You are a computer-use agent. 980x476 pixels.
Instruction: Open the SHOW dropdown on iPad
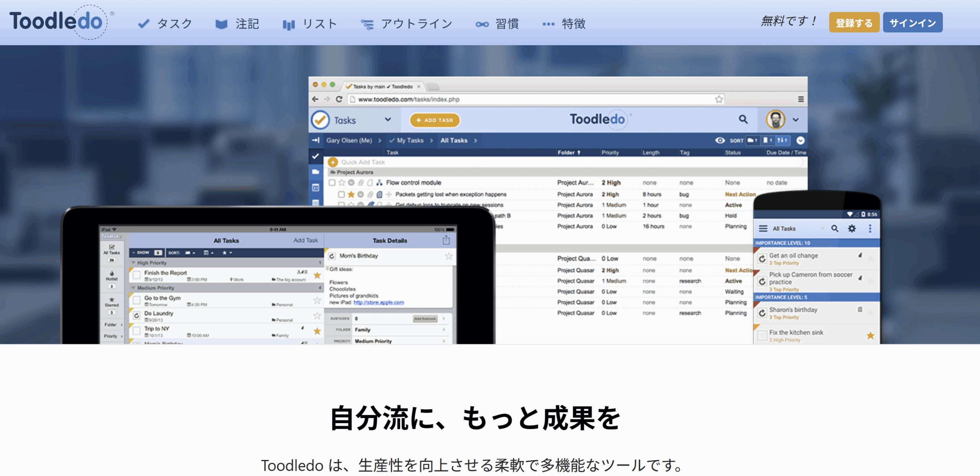point(147,253)
